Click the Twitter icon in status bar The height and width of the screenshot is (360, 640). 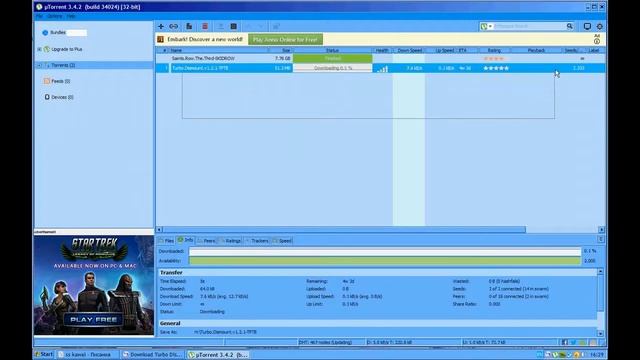pos(573,342)
